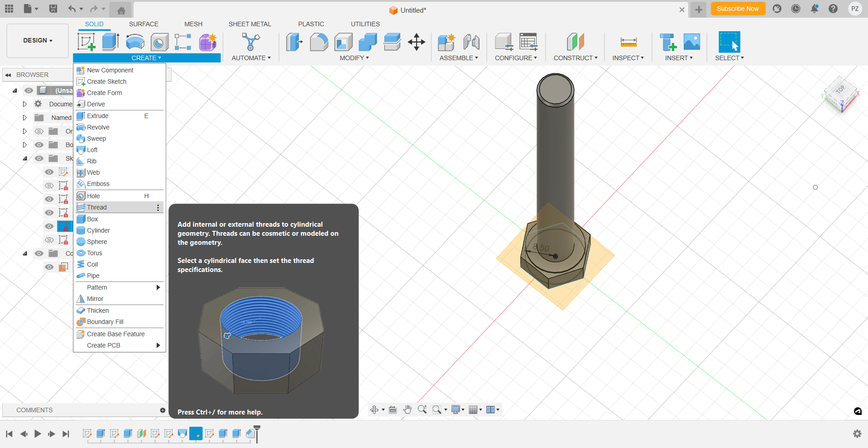
Task: Click the Save icon in the title bar
Action: 53,9
